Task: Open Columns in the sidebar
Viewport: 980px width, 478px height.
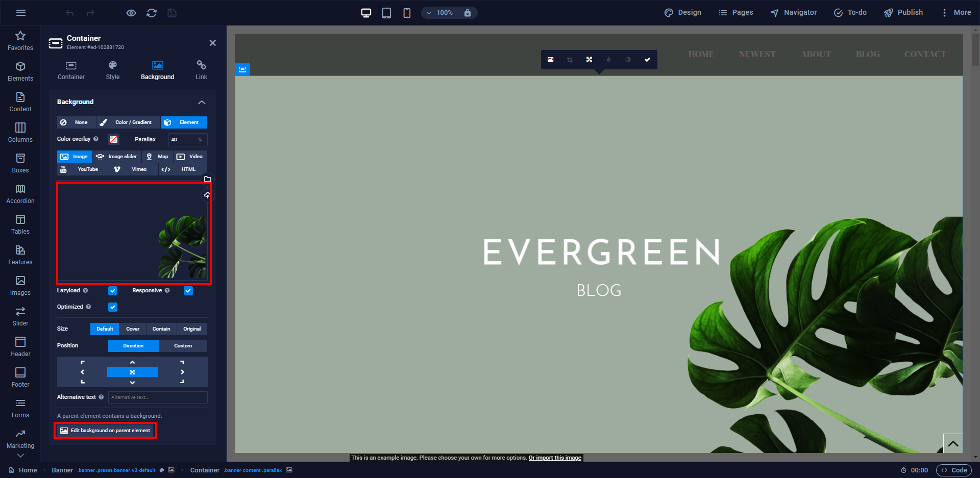Action: (x=20, y=133)
